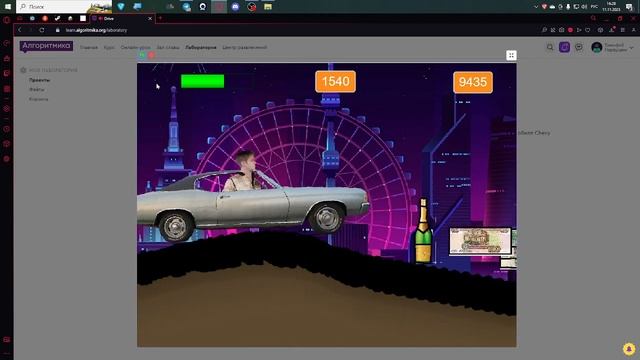This screenshot has height=360, width=640.
Task: Switch to the Drive browser tab
Action: click(x=122, y=18)
